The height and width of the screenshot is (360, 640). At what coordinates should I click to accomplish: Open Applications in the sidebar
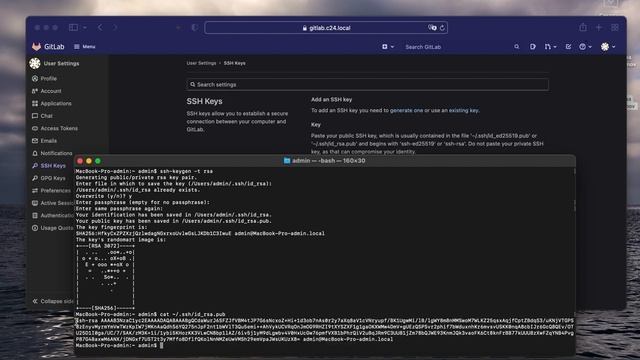click(51, 103)
